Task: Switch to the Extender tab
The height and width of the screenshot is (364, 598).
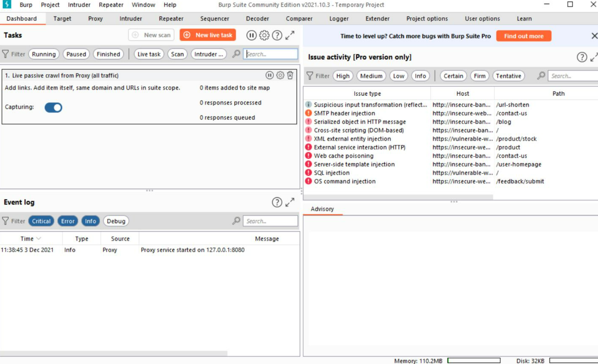Action: (x=378, y=19)
